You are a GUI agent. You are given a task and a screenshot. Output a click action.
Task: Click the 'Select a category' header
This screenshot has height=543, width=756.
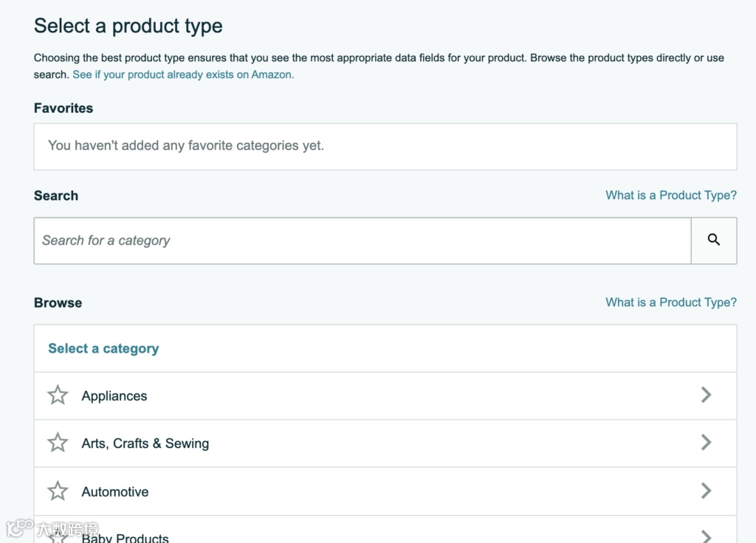pyautogui.click(x=103, y=349)
